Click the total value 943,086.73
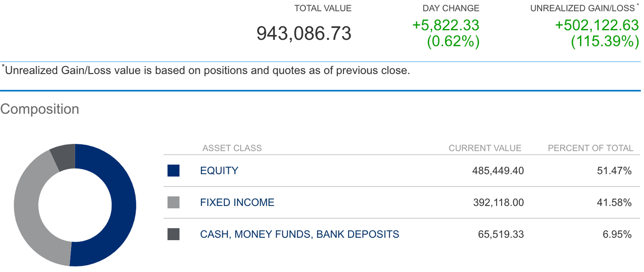This screenshot has height=272, width=644. coord(304,33)
